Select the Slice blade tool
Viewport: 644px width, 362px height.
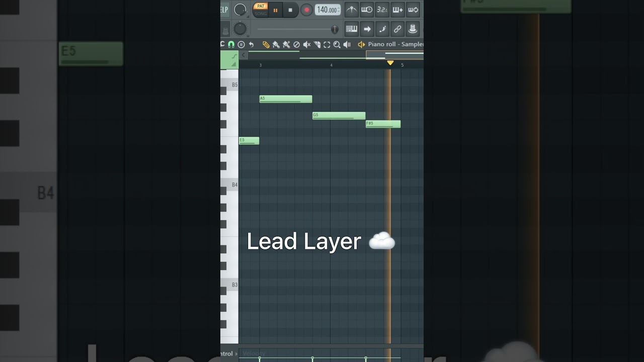coord(316,44)
